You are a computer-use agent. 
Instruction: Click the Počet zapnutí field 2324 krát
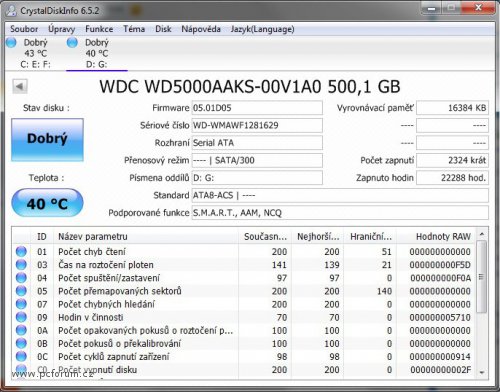pyautogui.click(x=453, y=160)
